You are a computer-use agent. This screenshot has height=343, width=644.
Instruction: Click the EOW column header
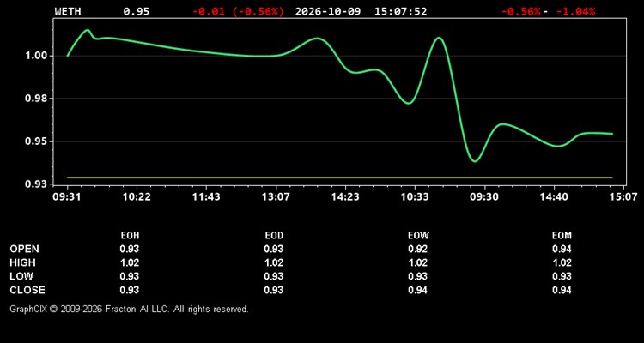click(x=417, y=236)
